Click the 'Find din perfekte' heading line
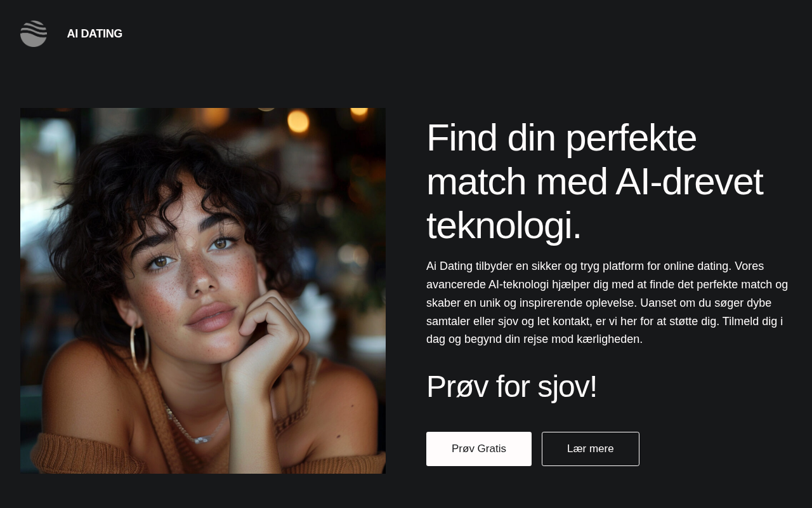 click(x=561, y=138)
